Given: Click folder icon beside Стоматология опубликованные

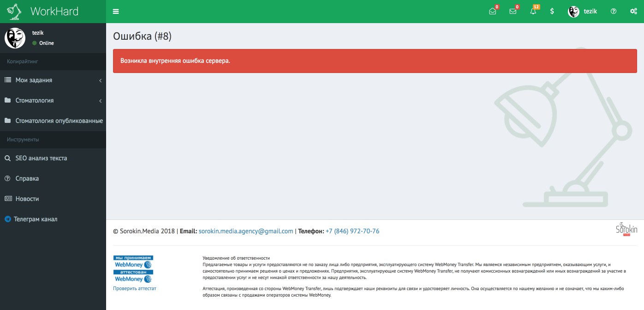Looking at the screenshot, I should click(8, 121).
